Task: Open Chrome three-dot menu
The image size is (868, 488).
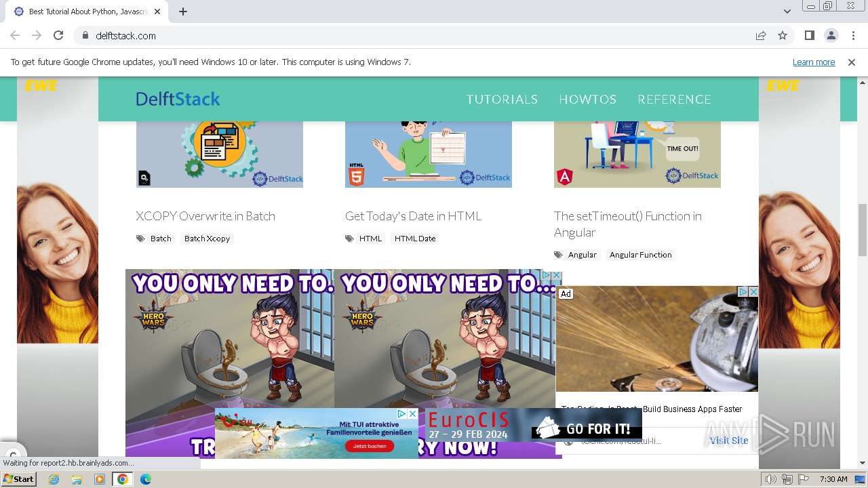Action: 852,35
